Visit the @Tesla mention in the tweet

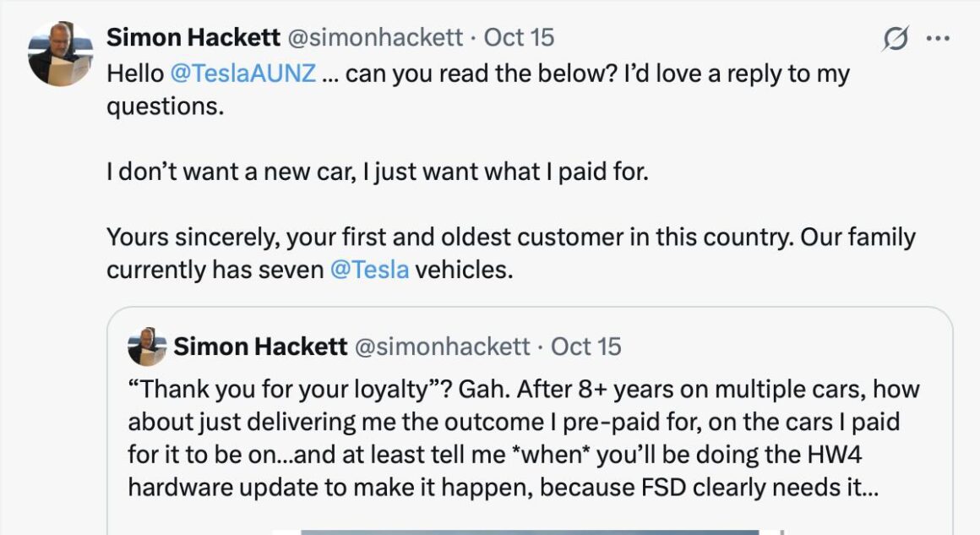pyautogui.click(x=369, y=270)
